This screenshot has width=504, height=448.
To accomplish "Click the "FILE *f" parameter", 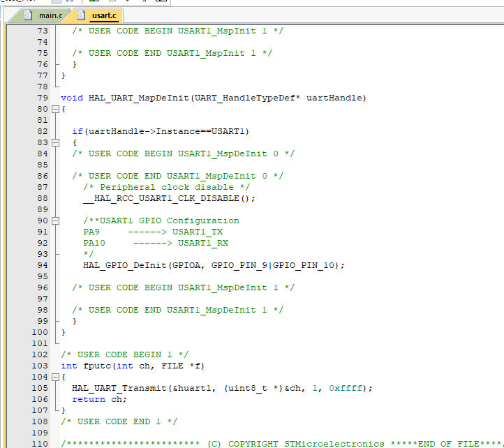I will click(x=181, y=366).
